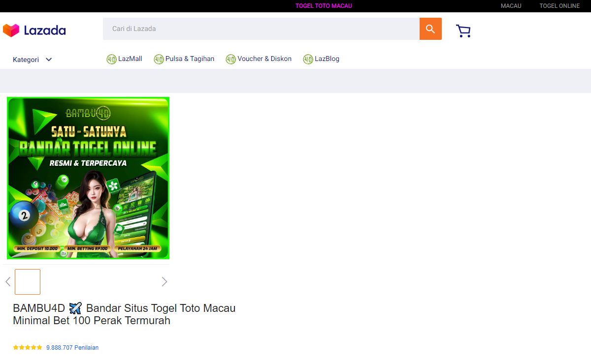Focus the Cari di Lazada search field
The width and height of the screenshot is (591, 364).
(x=261, y=29)
